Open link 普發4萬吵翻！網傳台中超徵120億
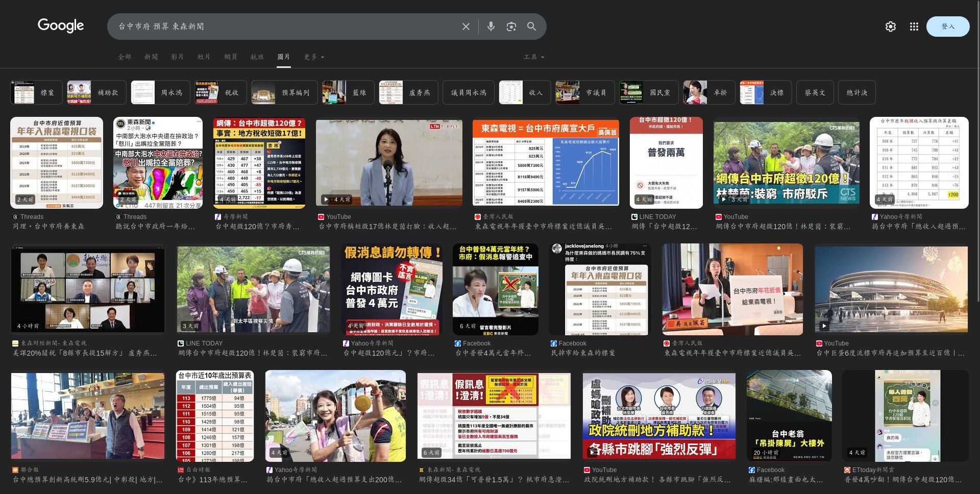980x494 pixels. 902,479
